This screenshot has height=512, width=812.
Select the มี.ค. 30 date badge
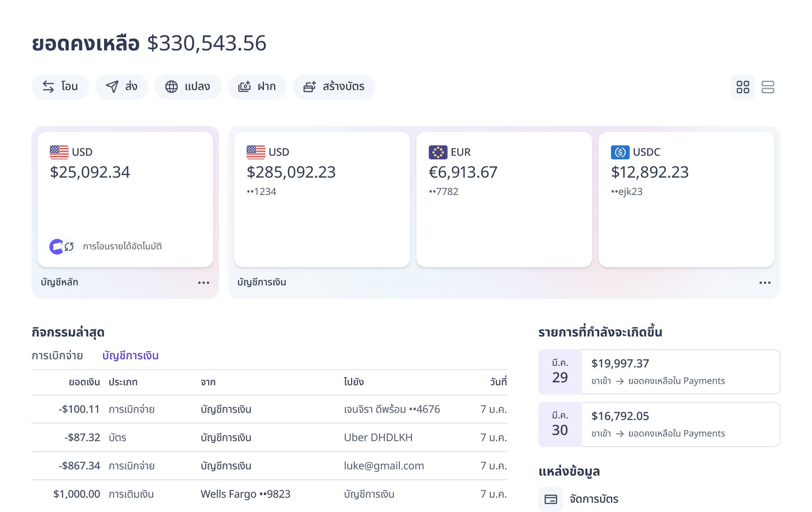click(x=560, y=424)
